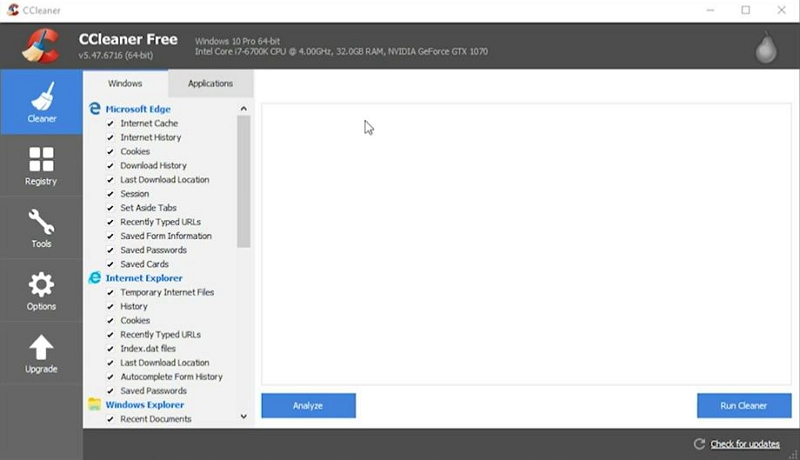Click the Run Cleaner button
The height and width of the screenshot is (460, 800).
744,405
